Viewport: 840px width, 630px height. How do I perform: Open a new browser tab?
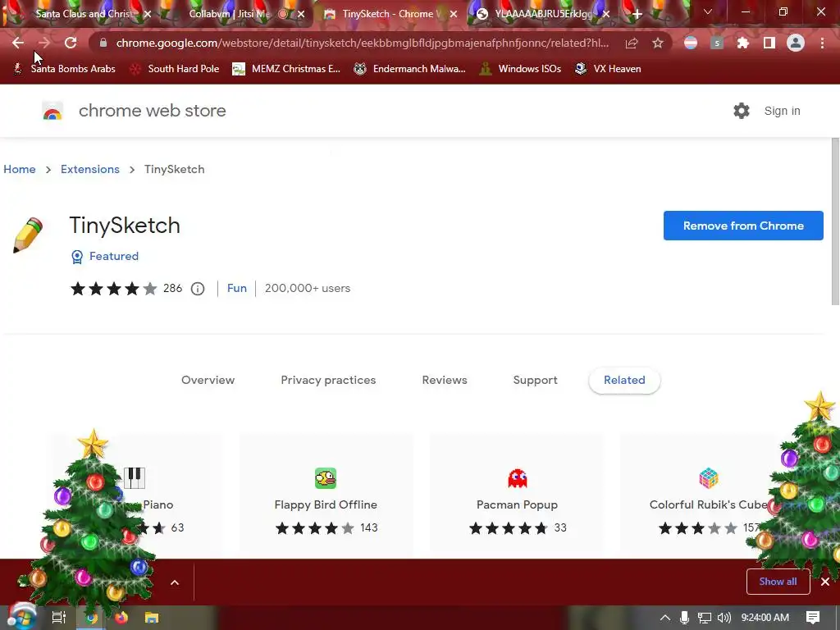637,14
